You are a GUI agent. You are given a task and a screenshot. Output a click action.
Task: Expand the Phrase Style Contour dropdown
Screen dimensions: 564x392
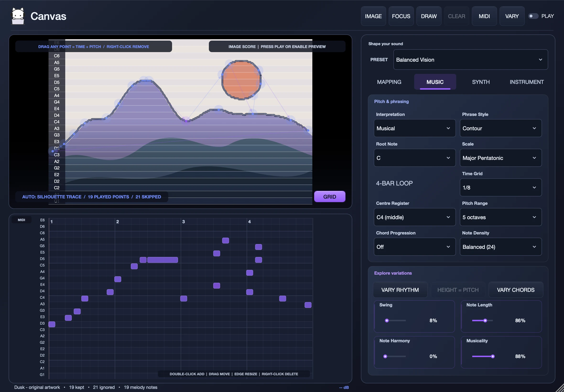(501, 128)
